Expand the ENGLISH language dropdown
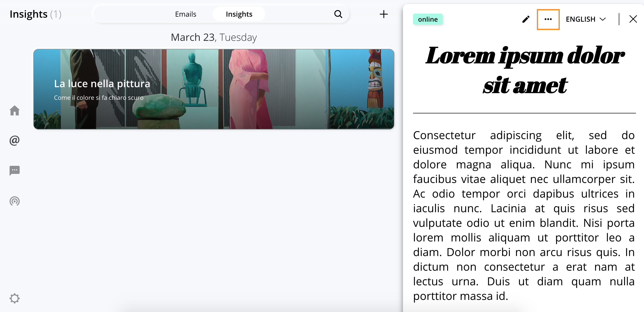The width and height of the screenshot is (644, 312). (x=586, y=19)
